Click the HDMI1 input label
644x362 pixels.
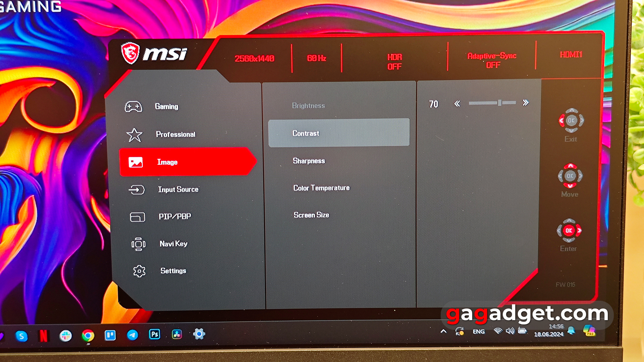click(x=571, y=54)
